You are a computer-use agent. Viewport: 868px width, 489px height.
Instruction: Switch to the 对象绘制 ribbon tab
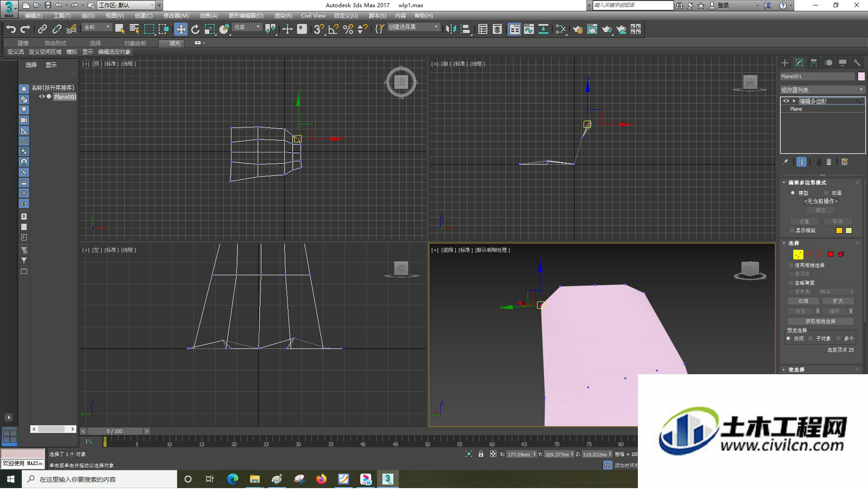tap(135, 43)
